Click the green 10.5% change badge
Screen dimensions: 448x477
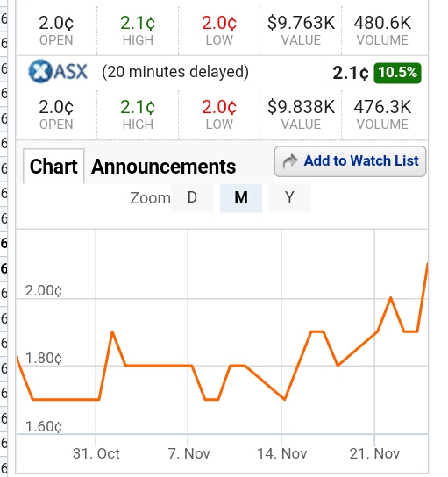(397, 73)
